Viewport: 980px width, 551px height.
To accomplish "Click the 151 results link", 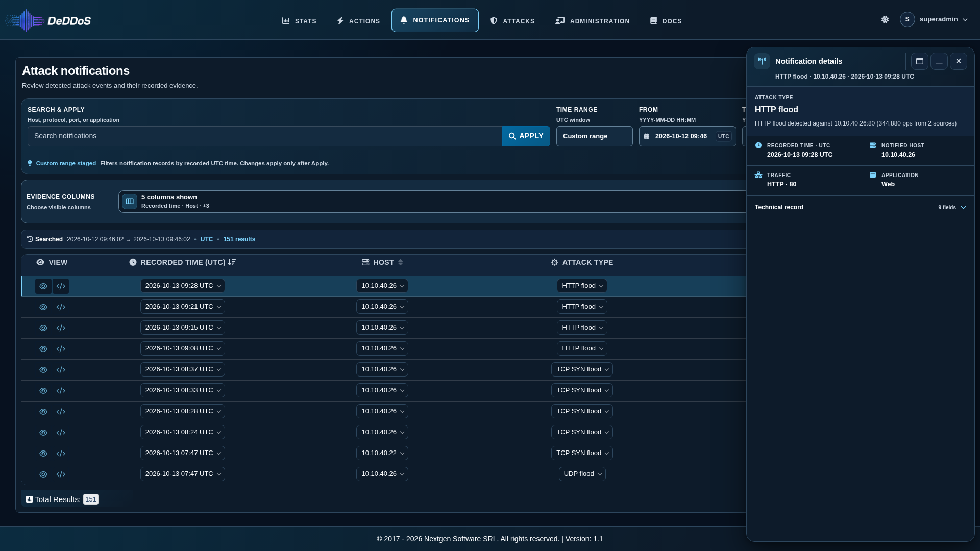I will pyautogui.click(x=239, y=239).
